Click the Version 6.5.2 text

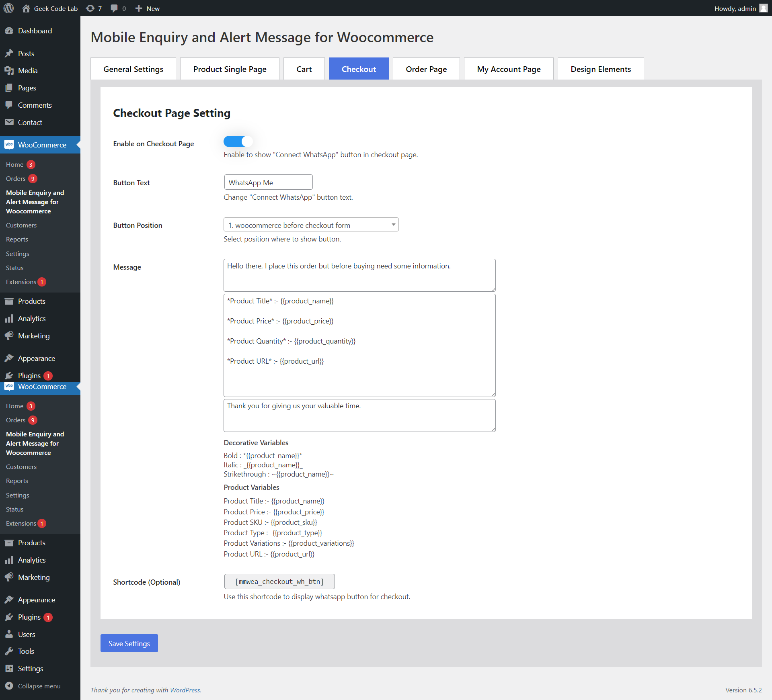pyautogui.click(x=743, y=690)
